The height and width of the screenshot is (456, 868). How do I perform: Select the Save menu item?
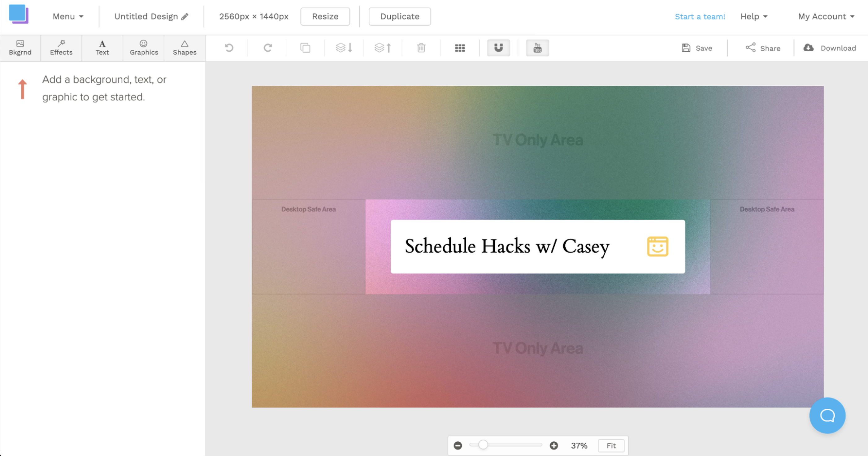pos(697,48)
